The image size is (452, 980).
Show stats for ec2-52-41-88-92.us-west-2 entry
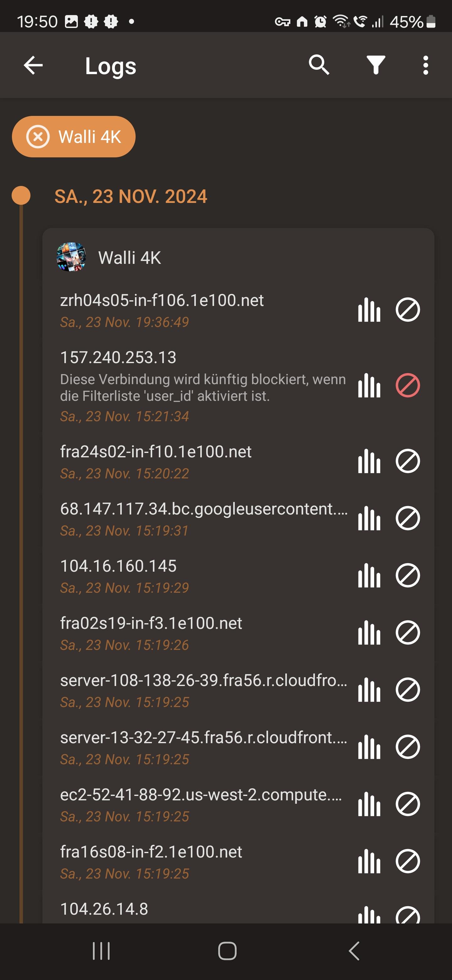369,804
